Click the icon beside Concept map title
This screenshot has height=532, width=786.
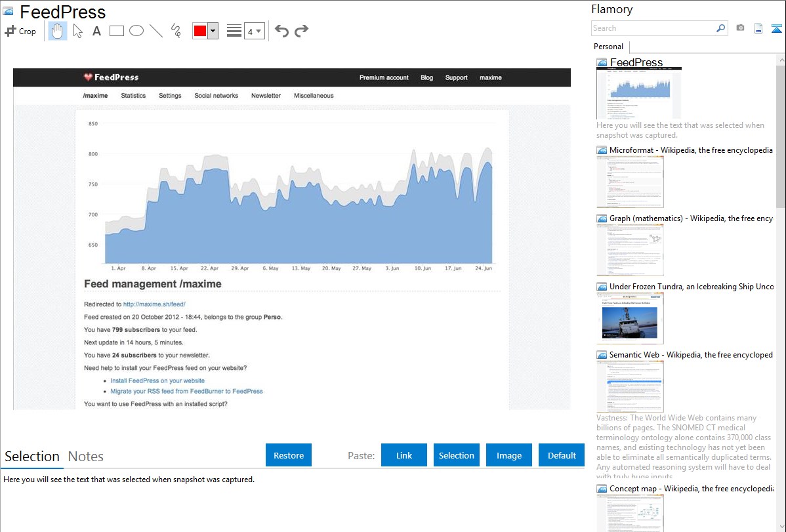[602, 488]
